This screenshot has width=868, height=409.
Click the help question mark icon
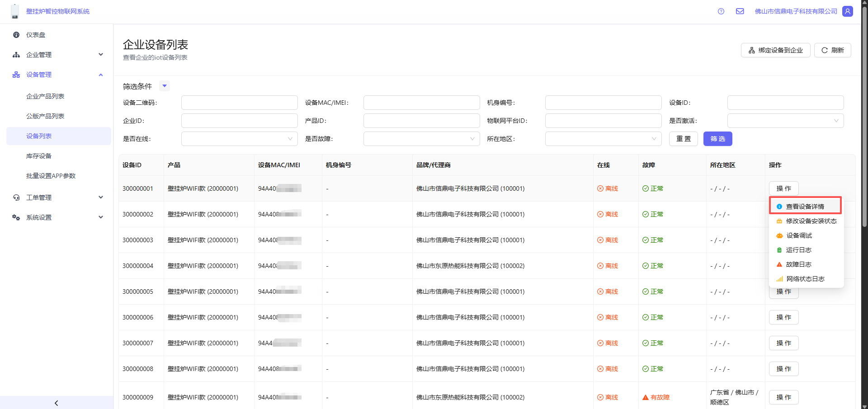(x=721, y=11)
